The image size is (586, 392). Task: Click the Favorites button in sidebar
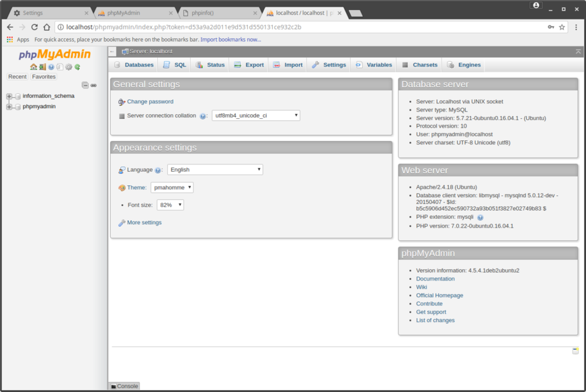(x=44, y=77)
